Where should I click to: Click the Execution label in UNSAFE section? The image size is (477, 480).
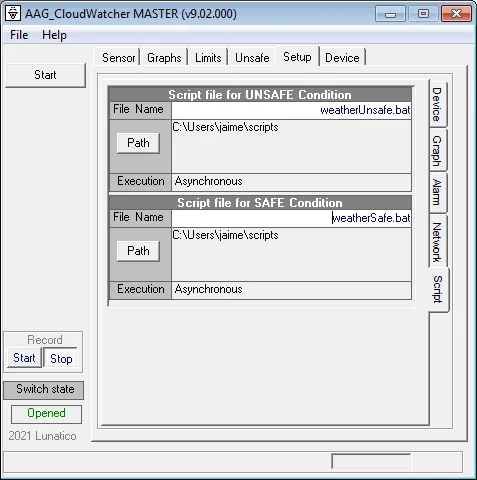coord(141,181)
